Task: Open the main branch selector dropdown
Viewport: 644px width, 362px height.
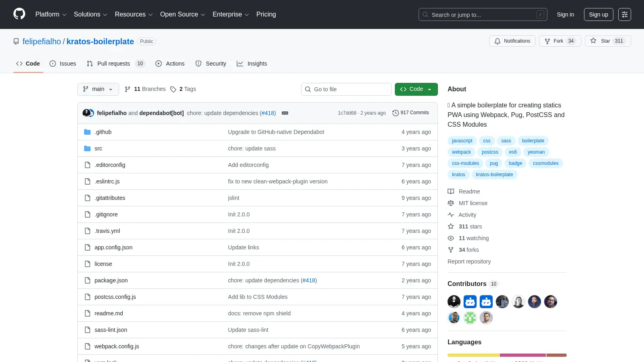Action: click(98, 89)
